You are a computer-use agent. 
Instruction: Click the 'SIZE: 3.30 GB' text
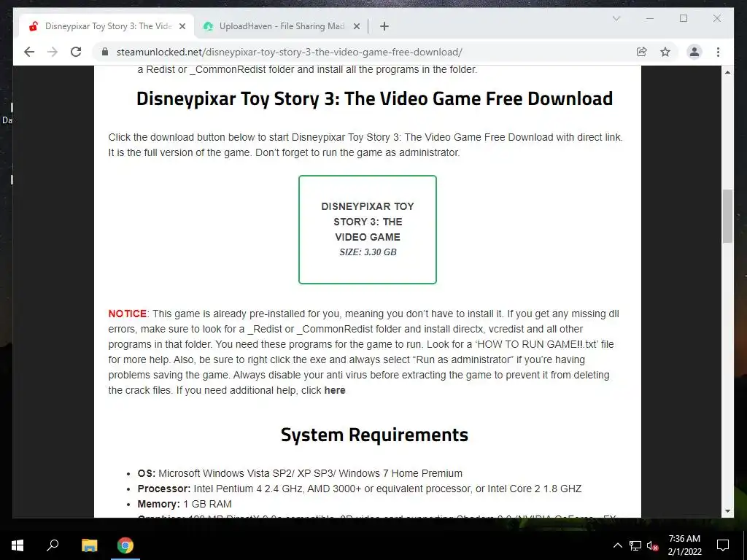coord(368,252)
